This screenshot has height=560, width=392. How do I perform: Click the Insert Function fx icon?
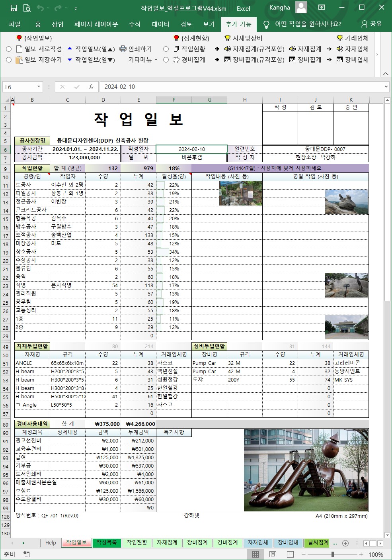pos(91,86)
